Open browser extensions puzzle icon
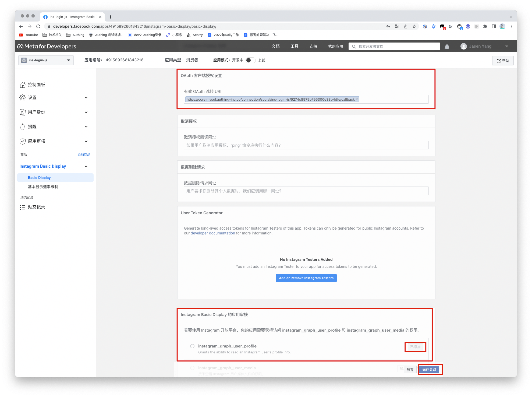The image size is (532, 397). point(485,26)
